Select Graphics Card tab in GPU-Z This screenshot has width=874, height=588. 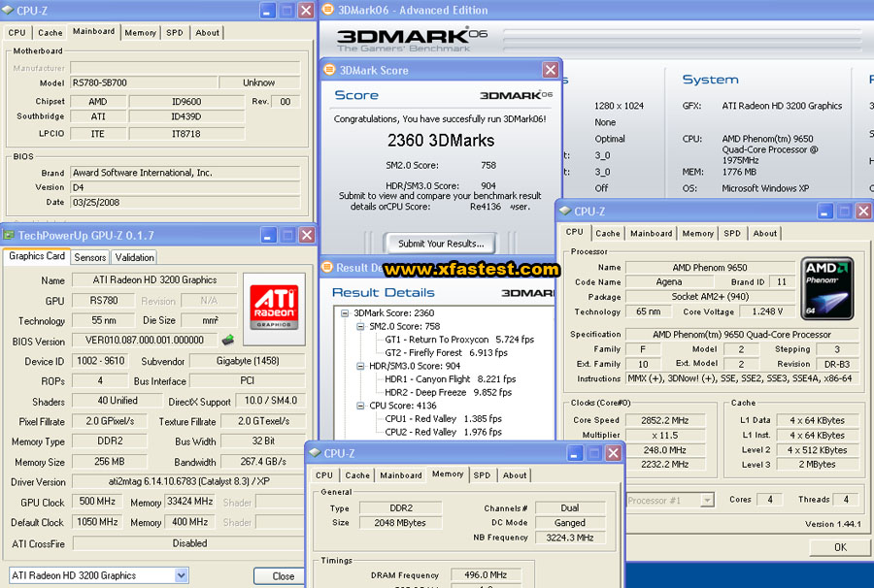click(x=37, y=256)
